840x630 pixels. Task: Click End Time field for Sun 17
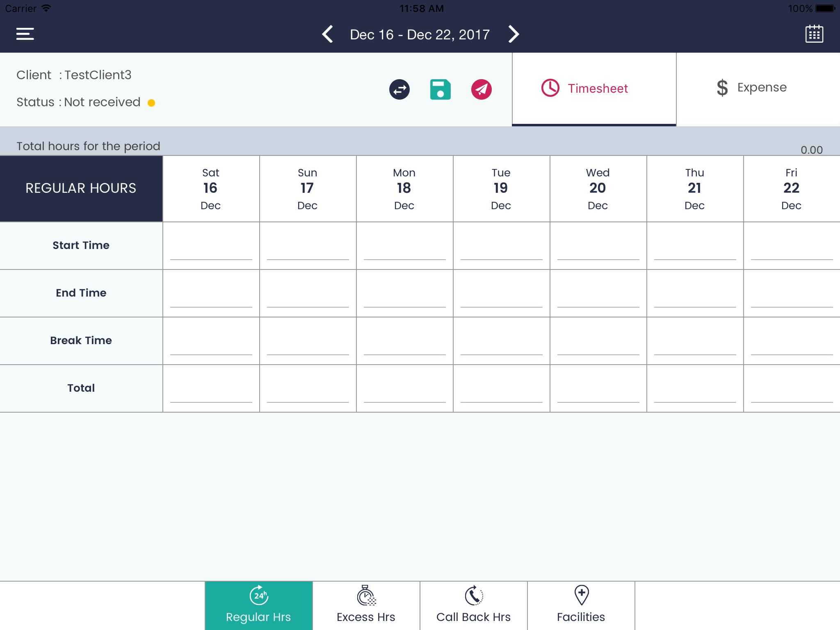coord(308,293)
